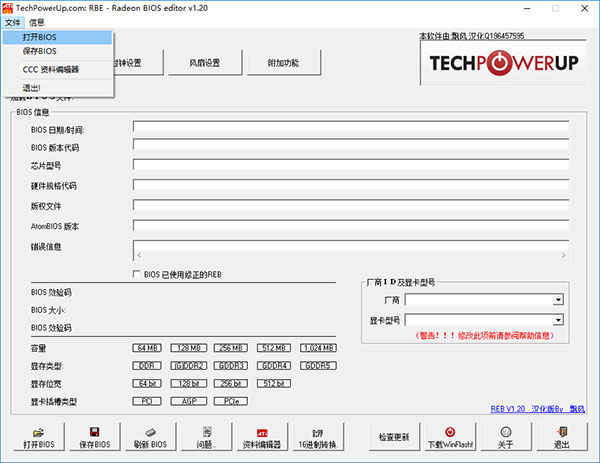Select the GDDR2 memory type indicator
The height and width of the screenshot is (463, 600).
point(189,366)
